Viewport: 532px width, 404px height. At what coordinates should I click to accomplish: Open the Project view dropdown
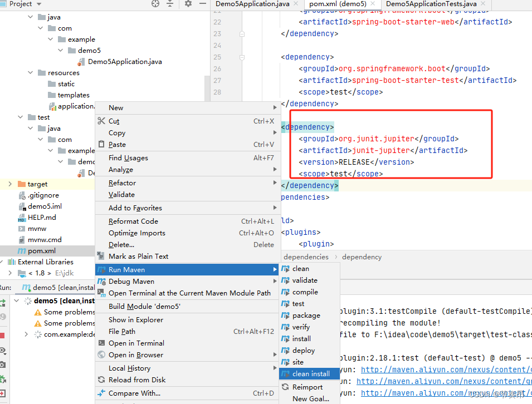pos(38,4)
